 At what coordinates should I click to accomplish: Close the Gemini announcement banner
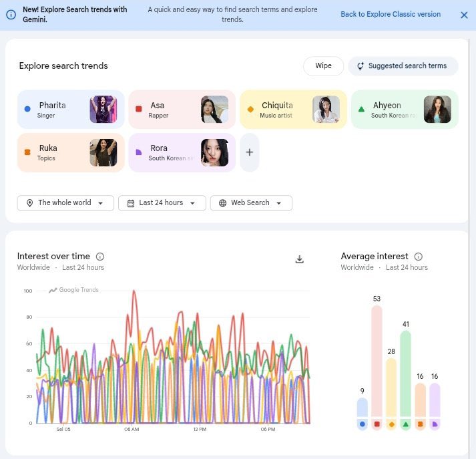tap(464, 15)
